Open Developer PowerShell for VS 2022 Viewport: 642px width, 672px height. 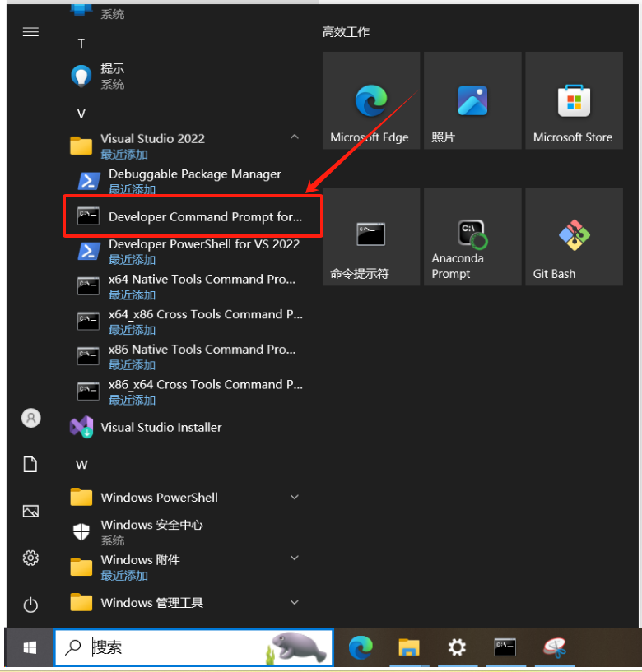188,251
